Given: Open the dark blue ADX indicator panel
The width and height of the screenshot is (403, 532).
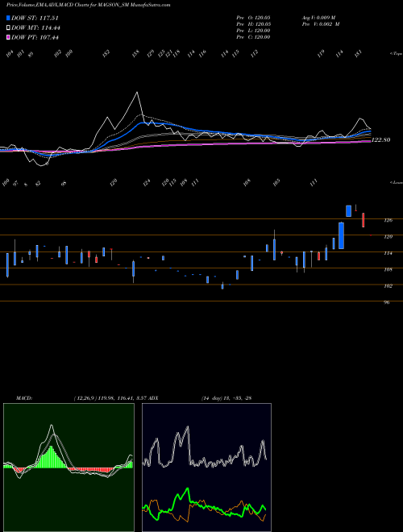Looking at the screenshot, I should coord(206,468).
